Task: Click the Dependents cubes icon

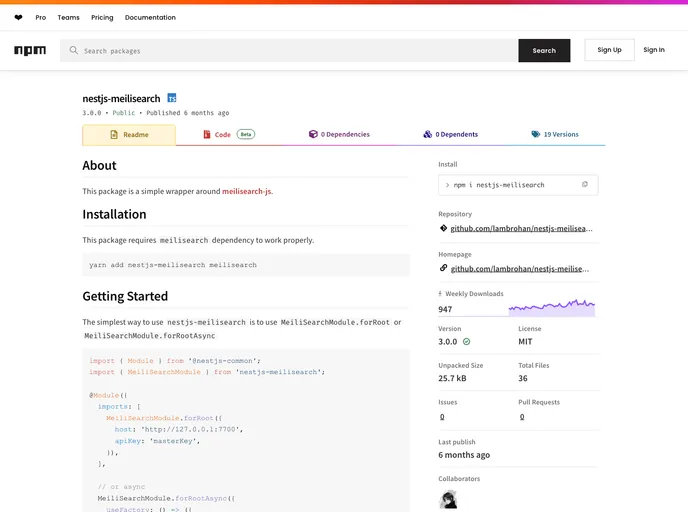Action: [x=427, y=134]
